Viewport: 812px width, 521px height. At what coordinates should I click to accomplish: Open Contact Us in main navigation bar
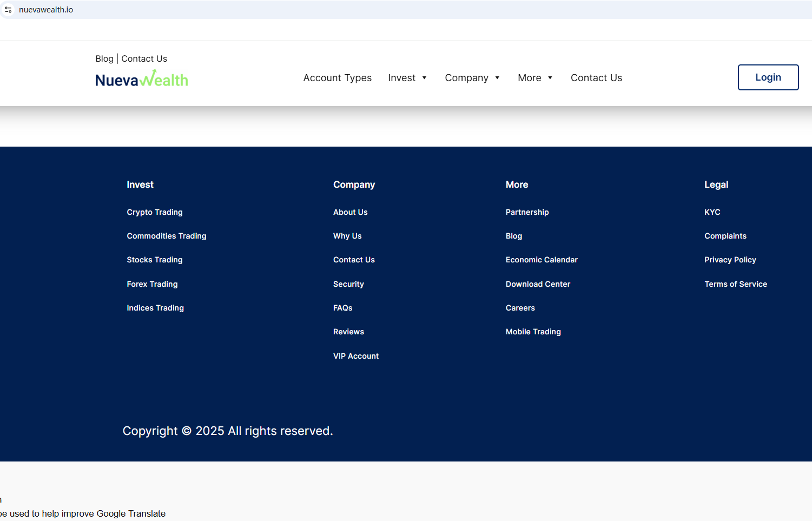coord(596,78)
